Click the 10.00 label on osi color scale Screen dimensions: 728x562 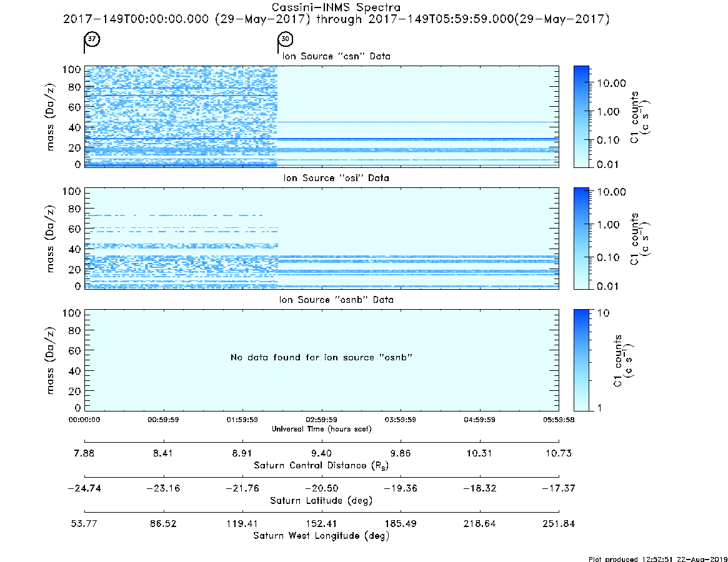coord(612,192)
